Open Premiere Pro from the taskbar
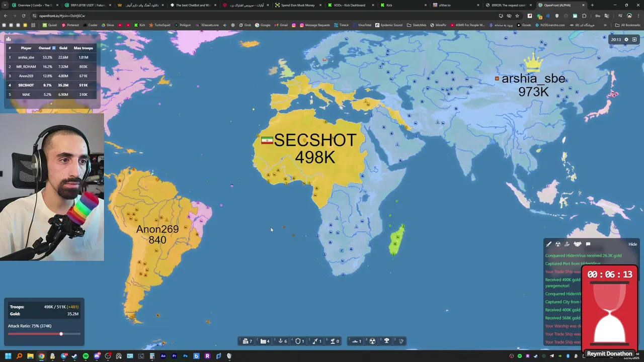 pos(174,356)
